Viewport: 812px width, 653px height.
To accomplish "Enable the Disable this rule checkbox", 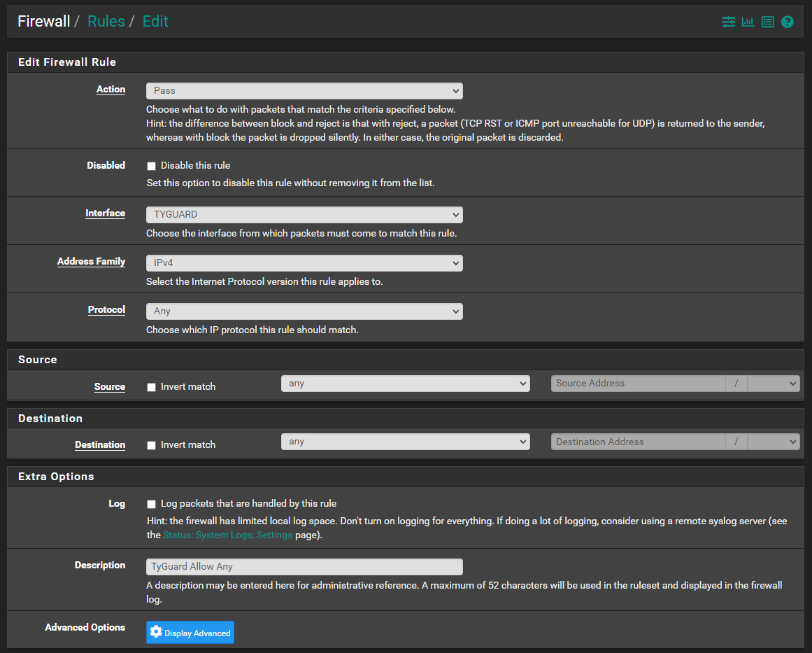I will pos(151,166).
